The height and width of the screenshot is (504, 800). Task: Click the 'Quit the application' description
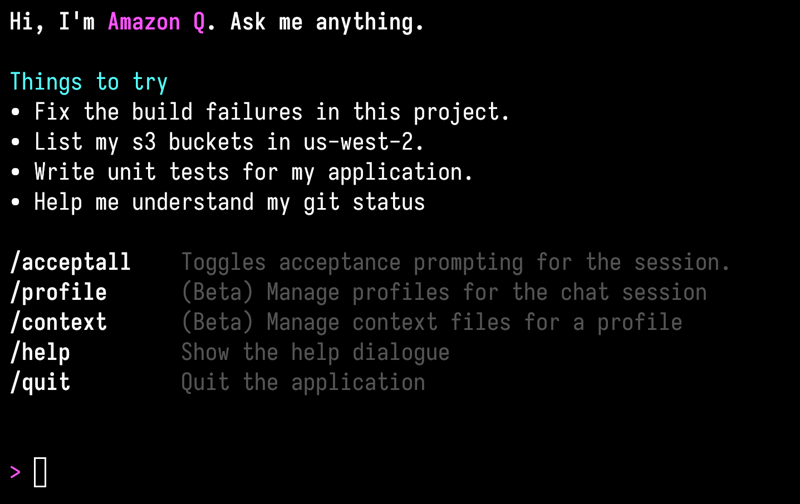click(303, 382)
